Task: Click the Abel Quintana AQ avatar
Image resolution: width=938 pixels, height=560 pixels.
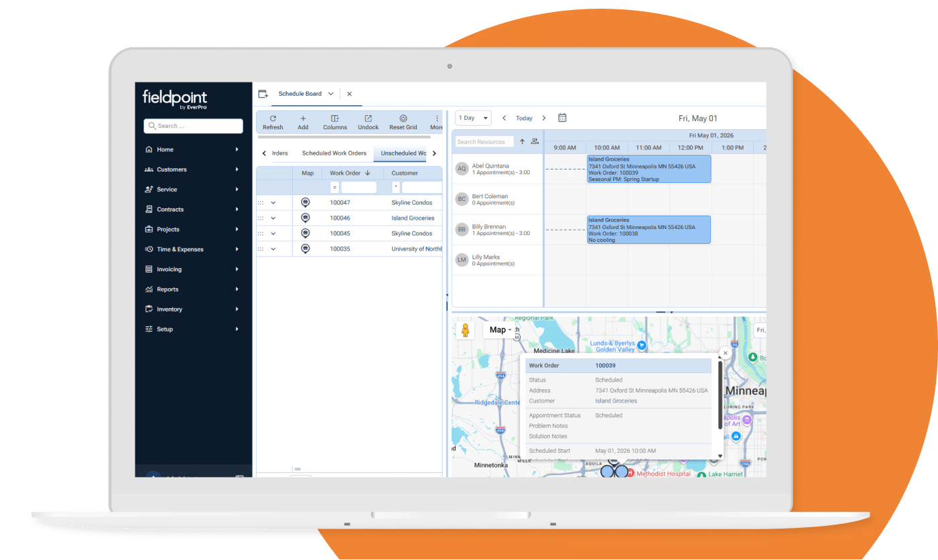Action: pos(462,169)
